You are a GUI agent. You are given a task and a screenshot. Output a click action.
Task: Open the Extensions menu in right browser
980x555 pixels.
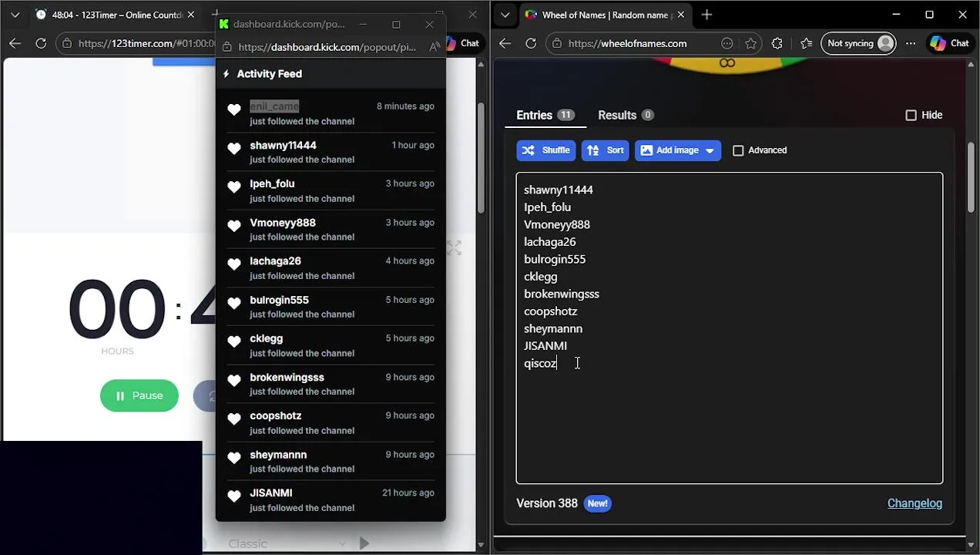click(777, 43)
